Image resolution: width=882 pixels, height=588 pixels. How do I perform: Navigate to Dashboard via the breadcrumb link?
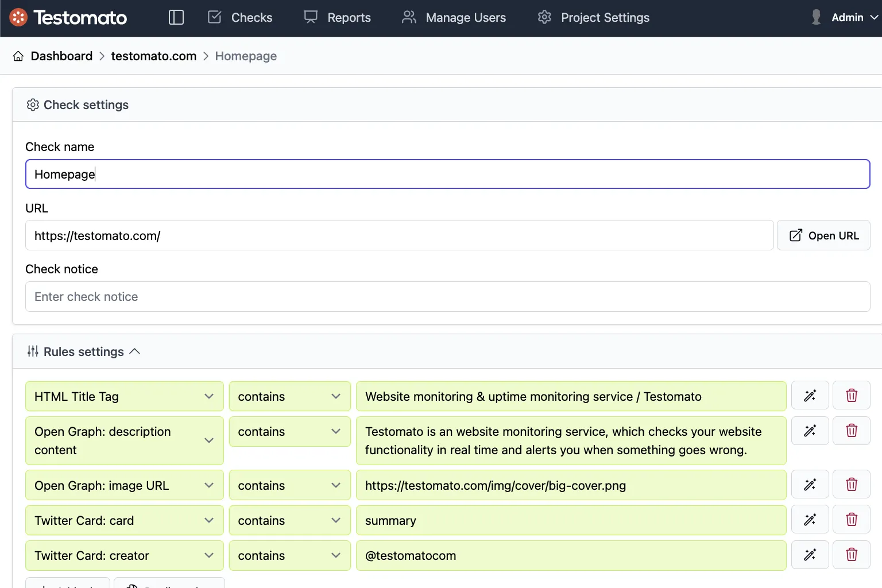61,56
